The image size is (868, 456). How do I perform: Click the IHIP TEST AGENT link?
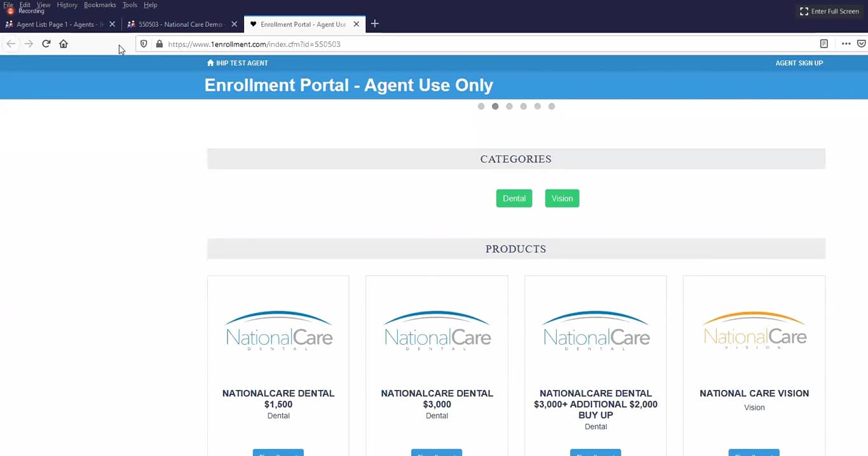(241, 63)
